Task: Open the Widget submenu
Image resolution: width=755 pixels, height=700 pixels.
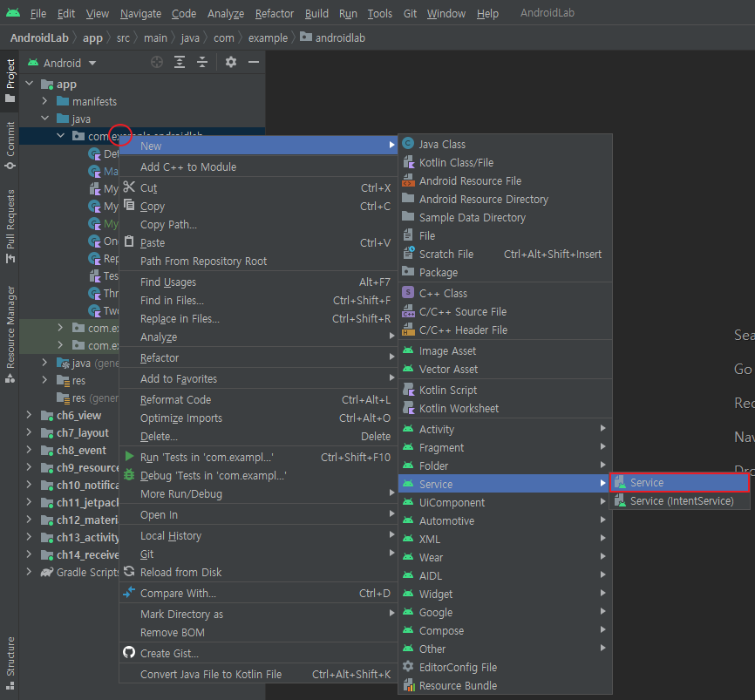Action: 505,594
